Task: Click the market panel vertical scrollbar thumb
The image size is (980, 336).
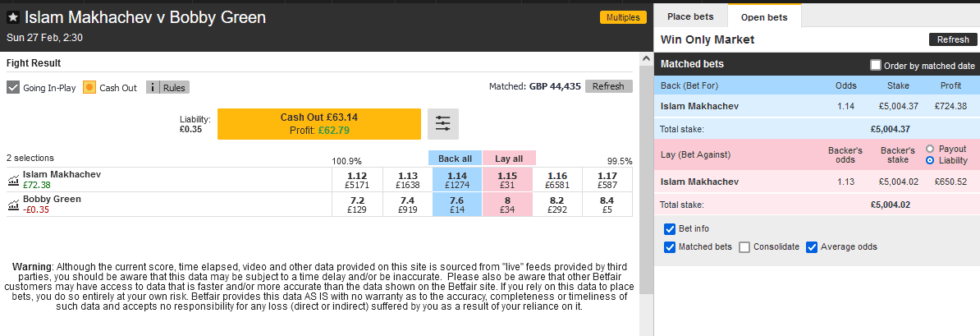Action: point(646,178)
